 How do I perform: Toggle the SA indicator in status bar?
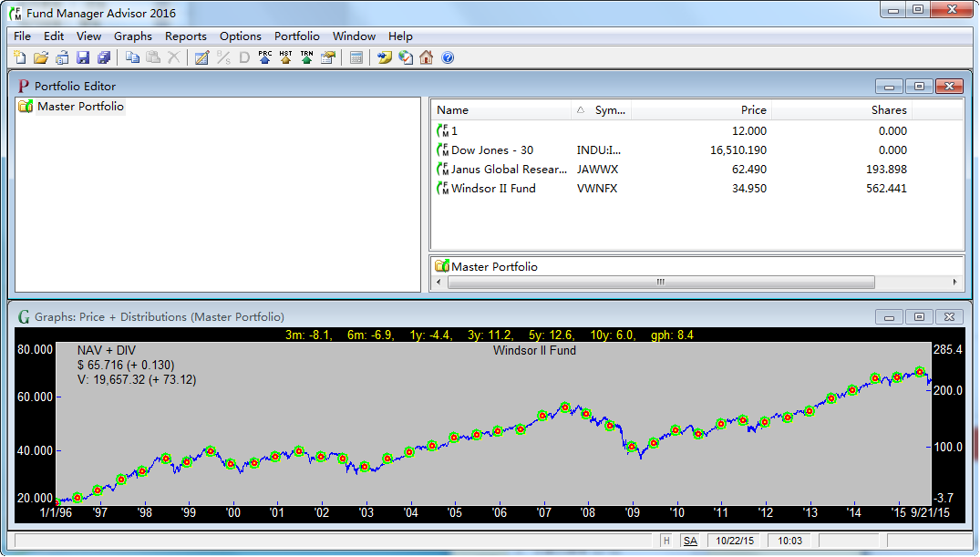tap(690, 541)
